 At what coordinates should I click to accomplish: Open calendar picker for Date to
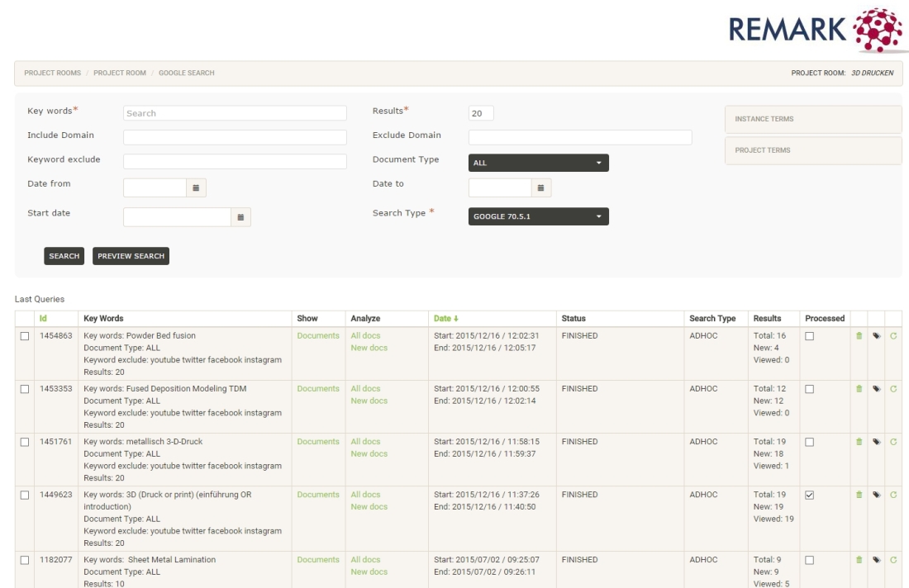pos(540,187)
